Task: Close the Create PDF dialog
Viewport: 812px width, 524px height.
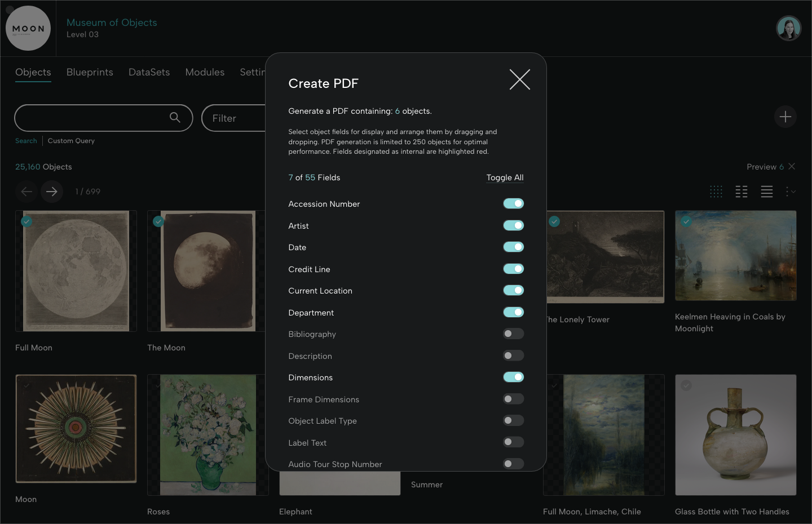Action: tap(519, 80)
